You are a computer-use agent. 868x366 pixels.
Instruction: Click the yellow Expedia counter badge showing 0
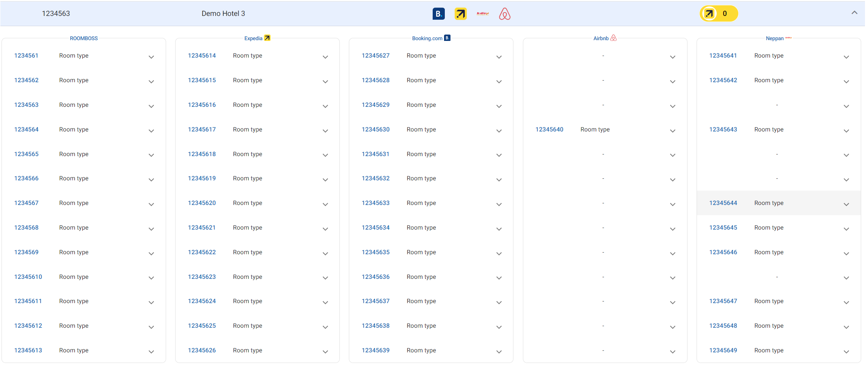[x=718, y=14]
